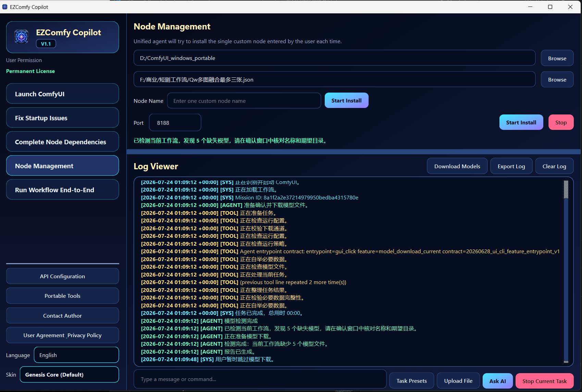Screen dimensions: 582x392
Task: Open the Launch ComfyUI page
Action: pos(62,94)
